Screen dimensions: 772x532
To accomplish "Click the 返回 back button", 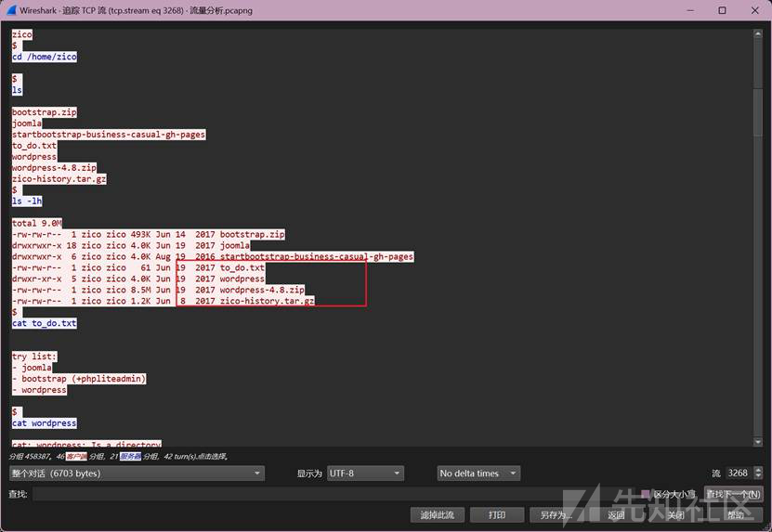I will click(x=616, y=515).
